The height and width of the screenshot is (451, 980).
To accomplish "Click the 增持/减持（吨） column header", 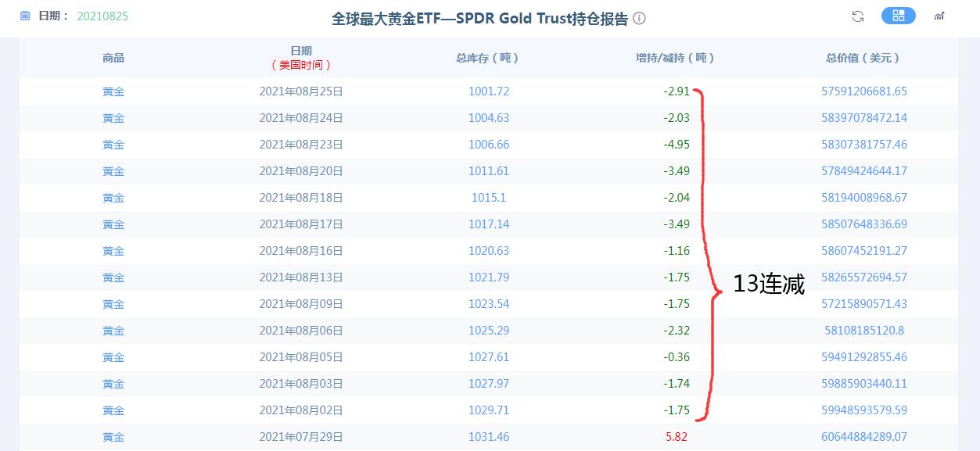I will pyautogui.click(x=677, y=58).
